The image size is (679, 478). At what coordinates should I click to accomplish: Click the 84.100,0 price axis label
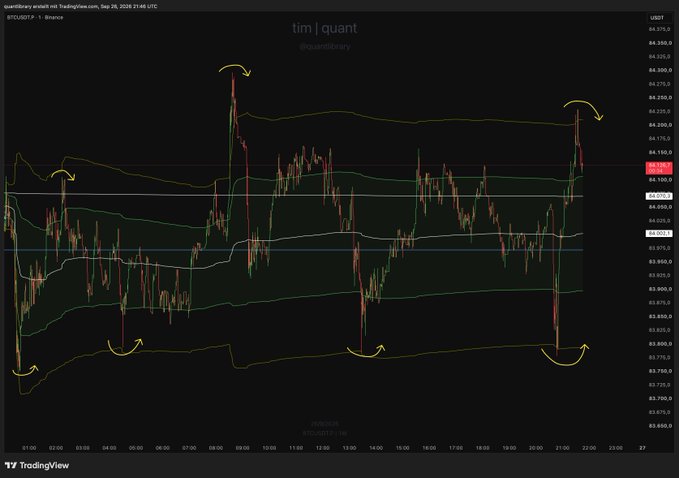point(660,180)
